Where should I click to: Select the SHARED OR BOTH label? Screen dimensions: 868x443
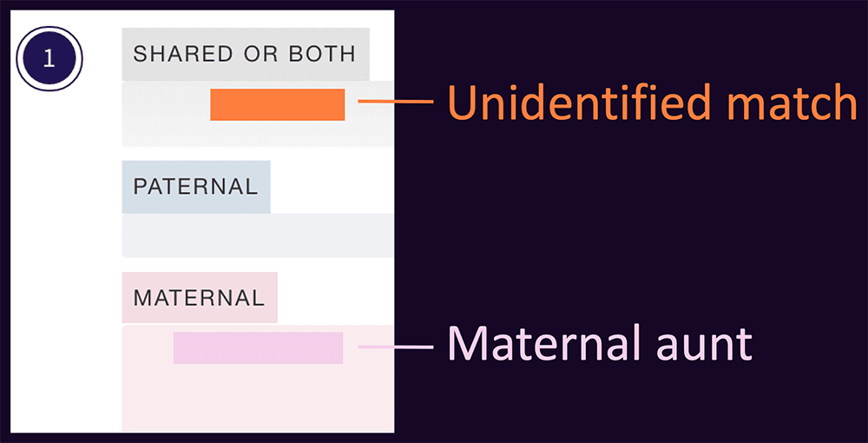click(x=245, y=54)
